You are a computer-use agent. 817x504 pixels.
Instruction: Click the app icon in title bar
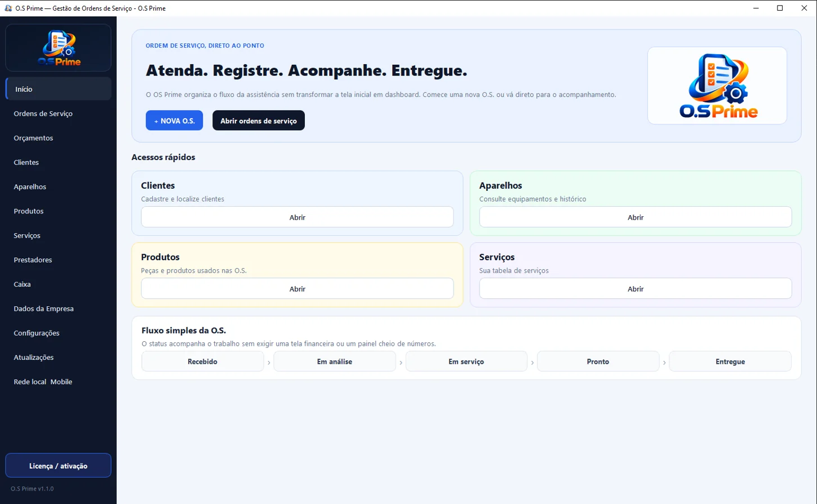click(x=8, y=8)
